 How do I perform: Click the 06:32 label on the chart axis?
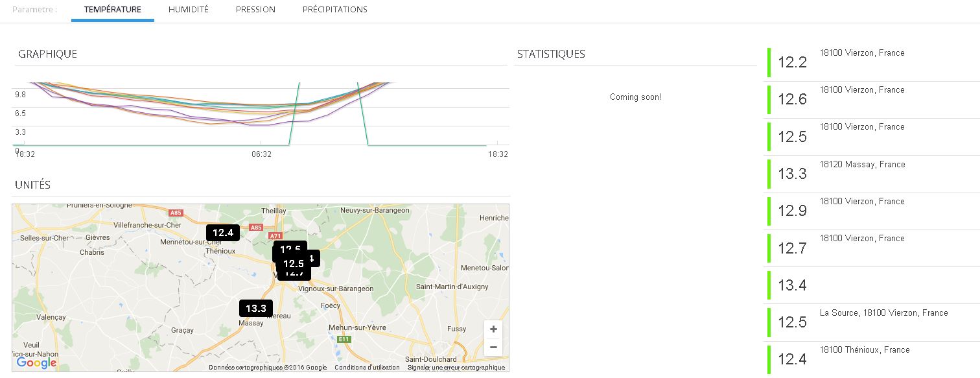point(261,154)
